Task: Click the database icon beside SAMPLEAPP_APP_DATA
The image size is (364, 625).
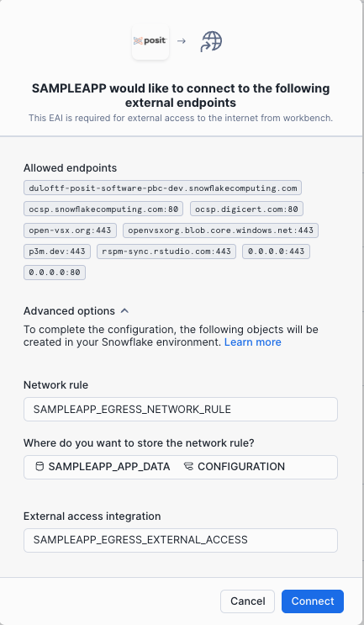Action: coord(40,466)
